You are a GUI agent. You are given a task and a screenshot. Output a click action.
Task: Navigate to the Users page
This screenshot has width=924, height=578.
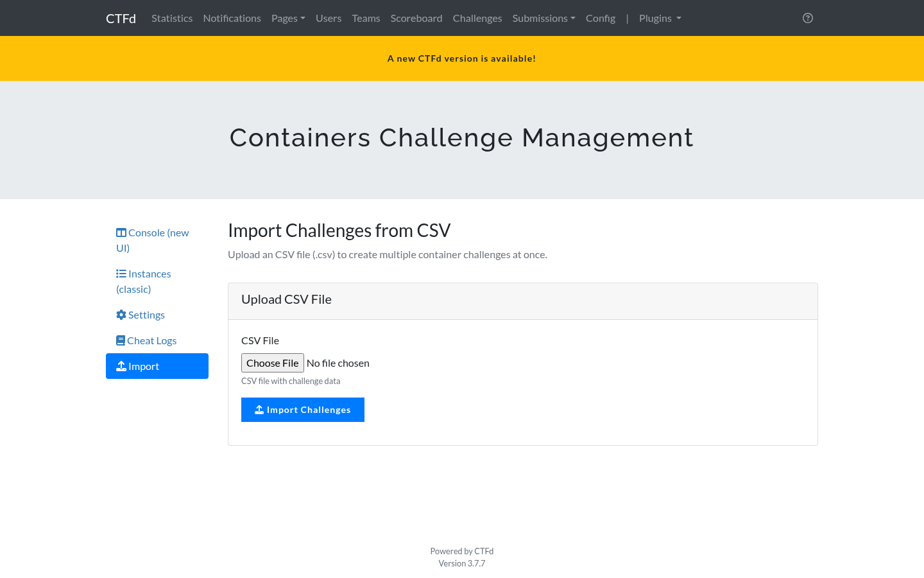click(x=329, y=18)
